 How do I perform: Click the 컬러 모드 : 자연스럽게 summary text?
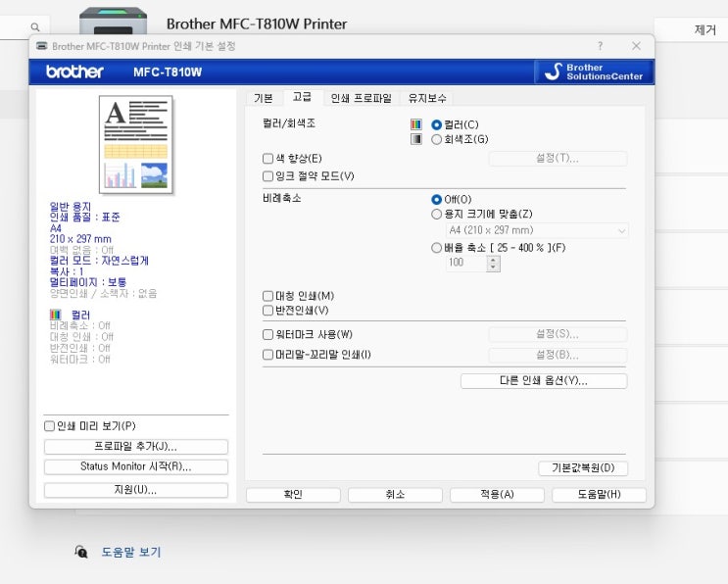(x=99, y=261)
